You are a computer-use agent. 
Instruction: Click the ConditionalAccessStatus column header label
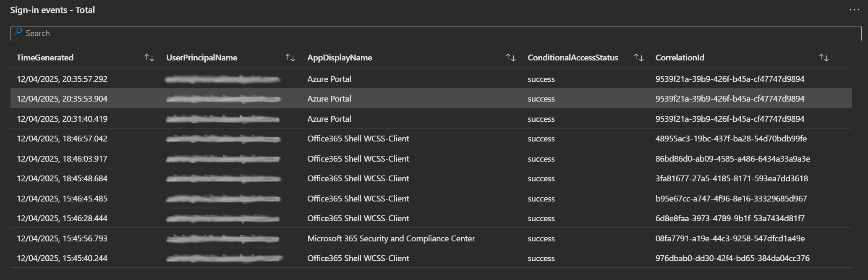(x=573, y=58)
